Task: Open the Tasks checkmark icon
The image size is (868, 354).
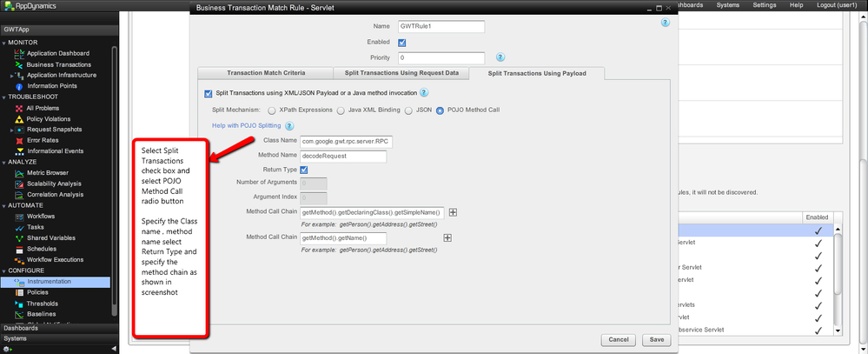Action: point(19,227)
